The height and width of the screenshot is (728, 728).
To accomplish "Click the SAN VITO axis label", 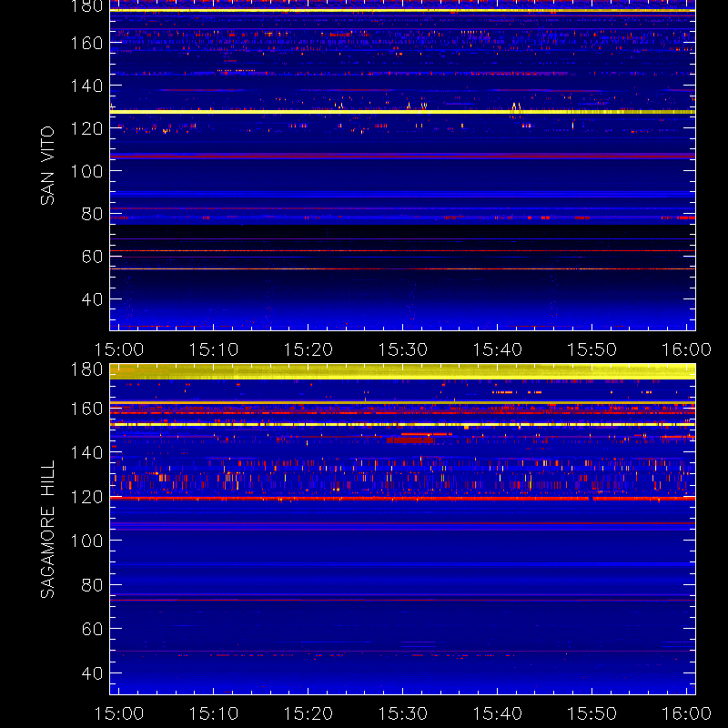I will pyautogui.click(x=47, y=166).
